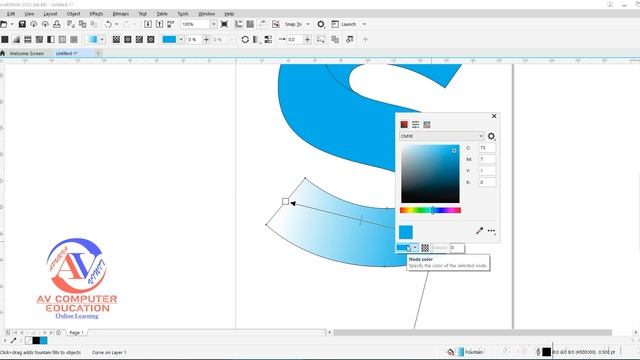Select the Fountain fill icon in property bar
This screenshot has width=640, height=360.
click(16, 39)
